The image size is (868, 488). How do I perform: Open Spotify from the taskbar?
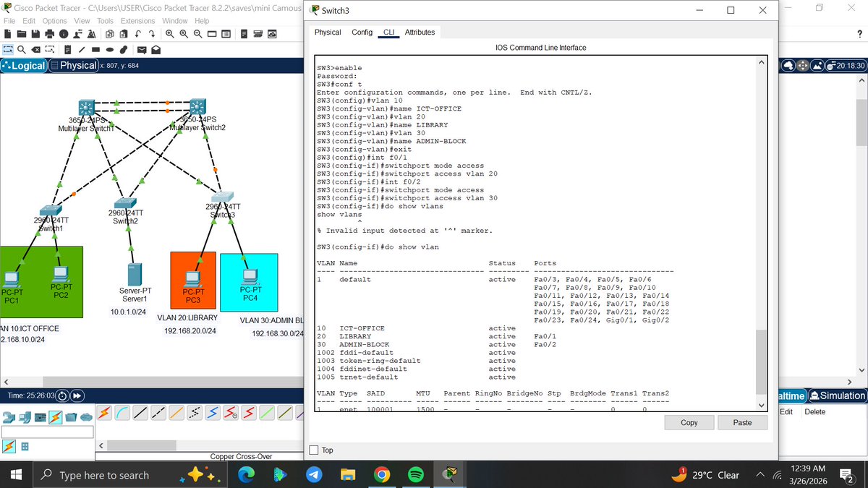point(415,475)
